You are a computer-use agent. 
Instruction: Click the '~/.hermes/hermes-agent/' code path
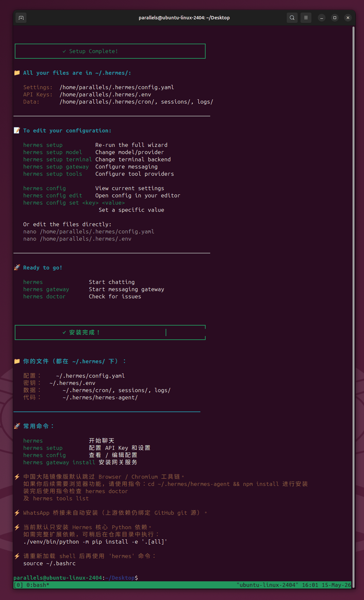tap(100, 397)
